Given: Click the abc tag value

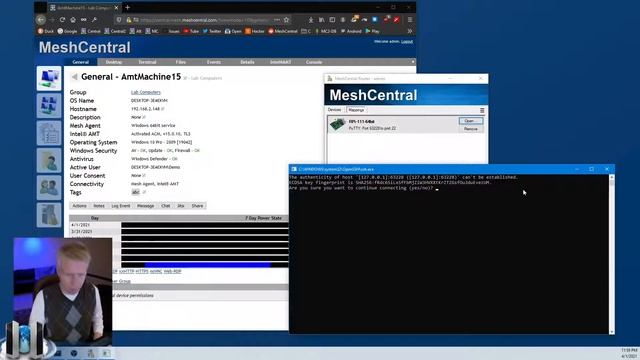Looking at the screenshot, I should pos(136,192).
